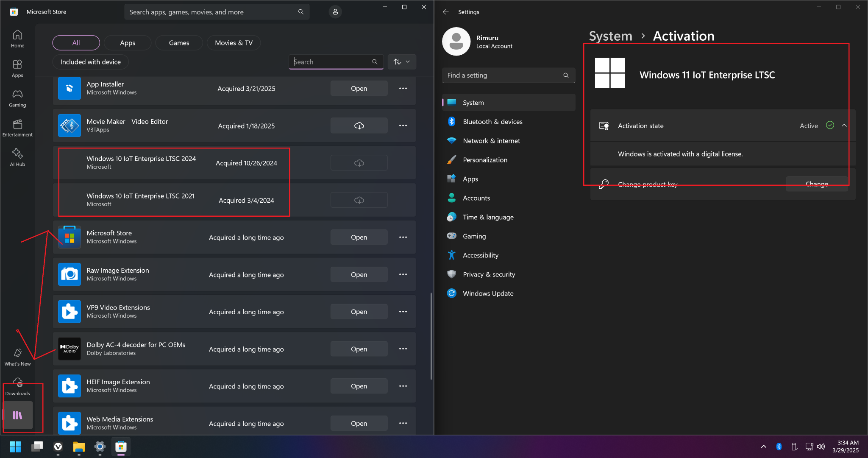Select the All filter tab
This screenshot has width=868, height=458.
coord(76,43)
